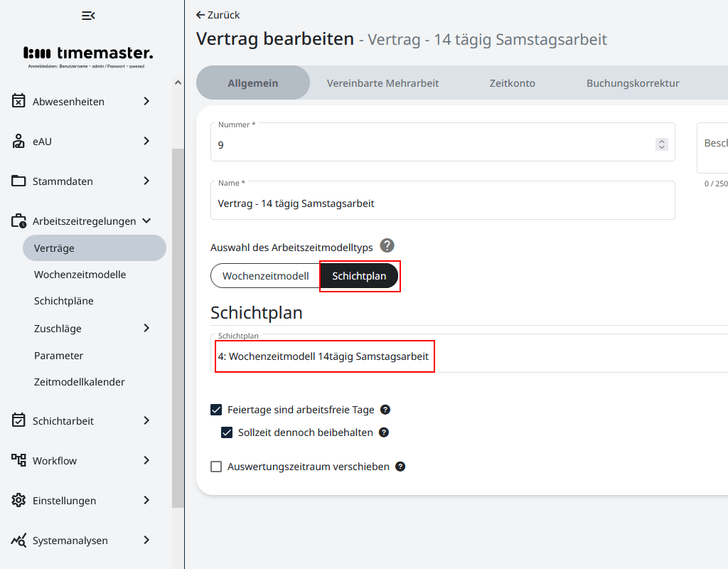The image size is (728, 569).
Task: Expand the Zuschläge submenu chevron
Action: tap(146, 328)
